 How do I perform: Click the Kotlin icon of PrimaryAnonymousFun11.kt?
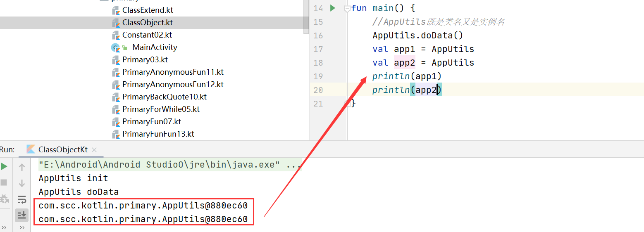(x=116, y=72)
